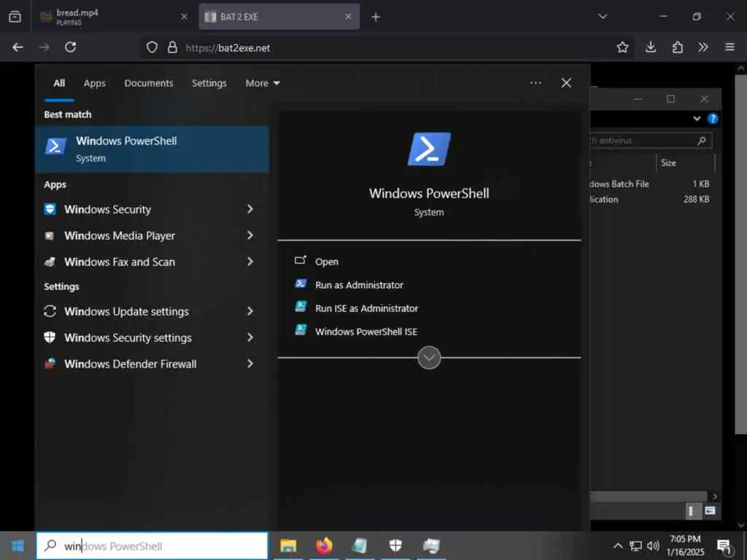Open the notepad-style app on the taskbar
The width and height of the screenshot is (747, 560).
click(360, 545)
